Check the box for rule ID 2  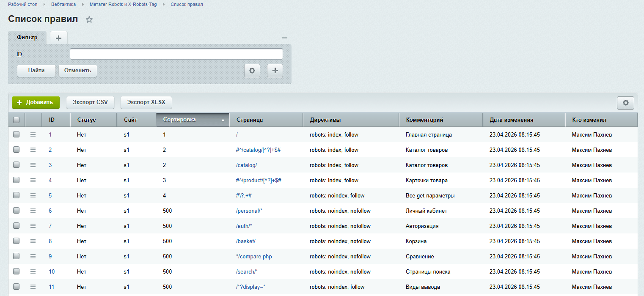coord(17,150)
